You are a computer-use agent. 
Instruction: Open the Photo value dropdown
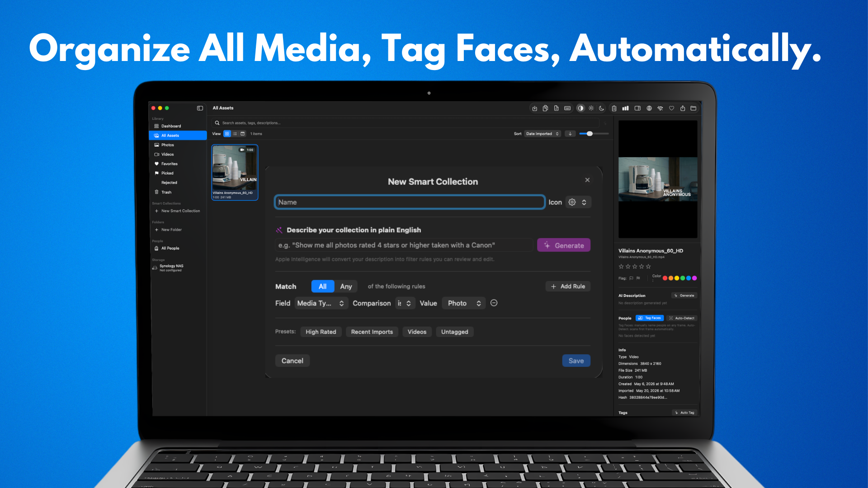tap(464, 303)
